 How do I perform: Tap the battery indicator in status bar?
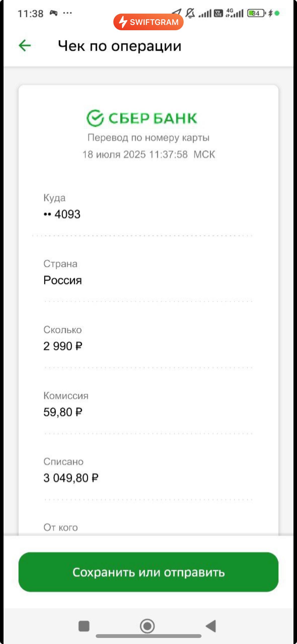tap(256, 13)
